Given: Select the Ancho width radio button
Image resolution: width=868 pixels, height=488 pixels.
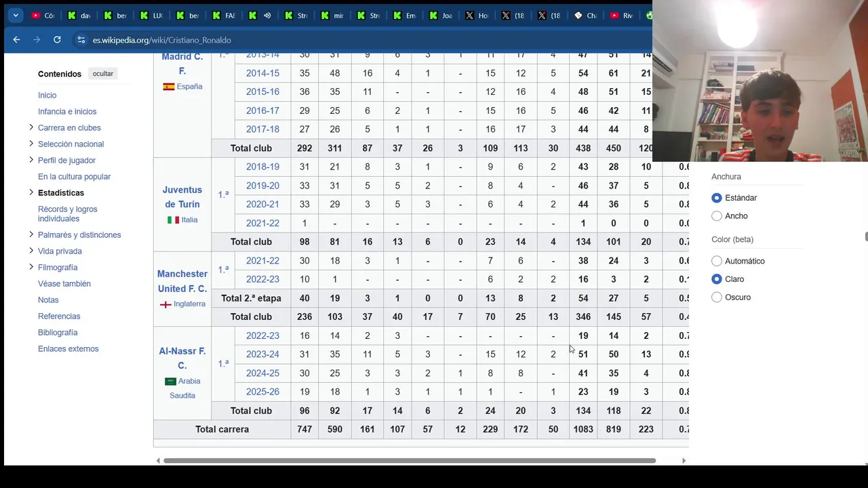Looking at the screenshot, I should [717, 216].
